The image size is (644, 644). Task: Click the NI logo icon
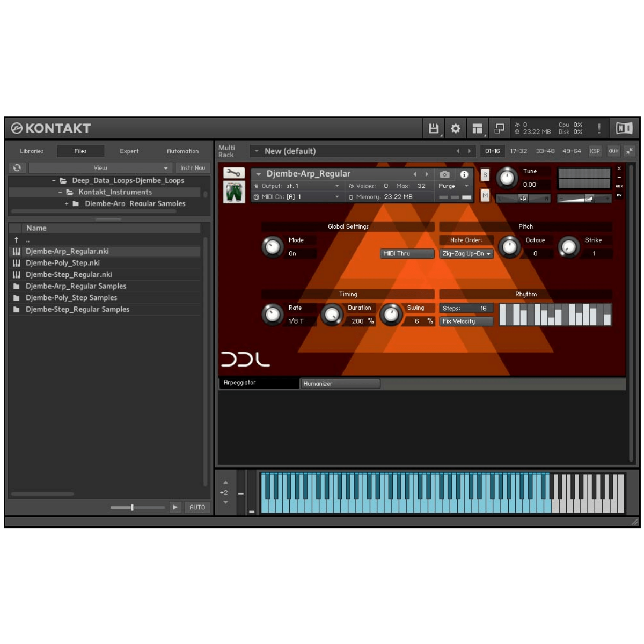pyautogui.click(x=624, y=128)
